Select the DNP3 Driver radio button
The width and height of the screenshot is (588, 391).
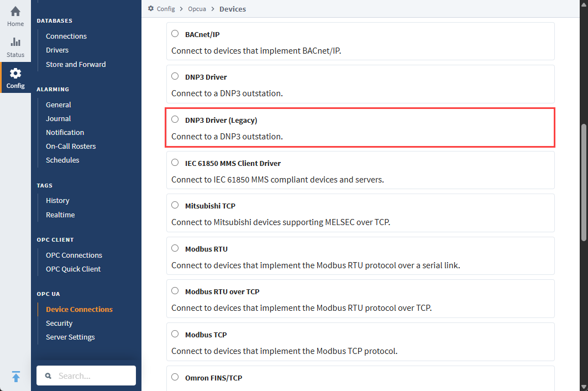tap(175, 76)
